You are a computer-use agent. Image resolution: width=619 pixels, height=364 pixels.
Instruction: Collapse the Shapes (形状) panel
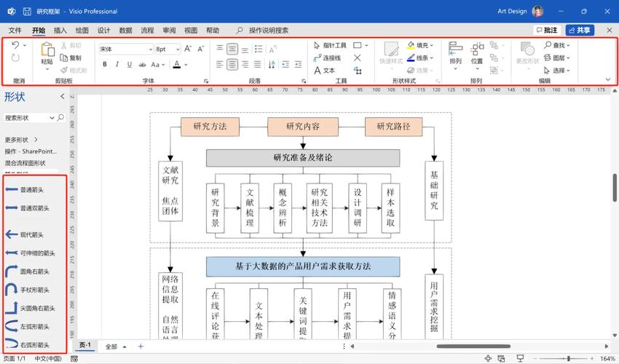coord(63,96)
